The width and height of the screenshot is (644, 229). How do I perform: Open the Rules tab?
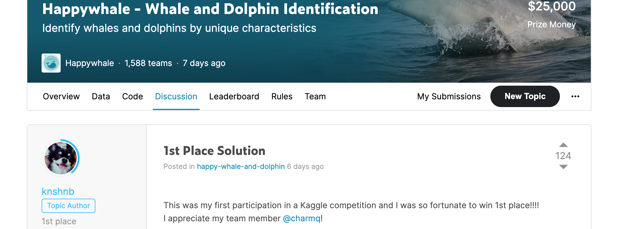coord(282,96)
